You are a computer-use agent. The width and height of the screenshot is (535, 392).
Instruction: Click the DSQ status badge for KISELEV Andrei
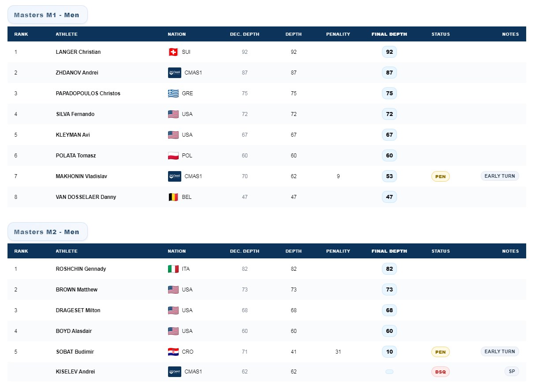(x=440, y=372)
